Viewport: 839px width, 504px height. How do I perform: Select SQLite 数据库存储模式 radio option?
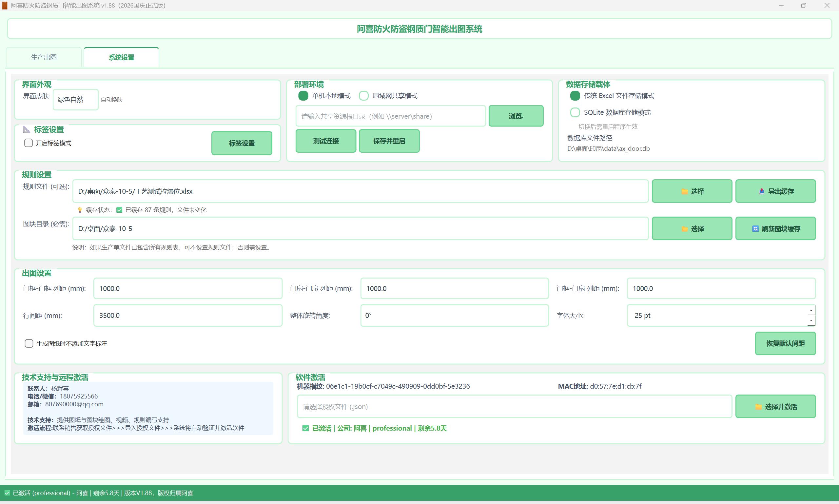(x=575, y=112)
